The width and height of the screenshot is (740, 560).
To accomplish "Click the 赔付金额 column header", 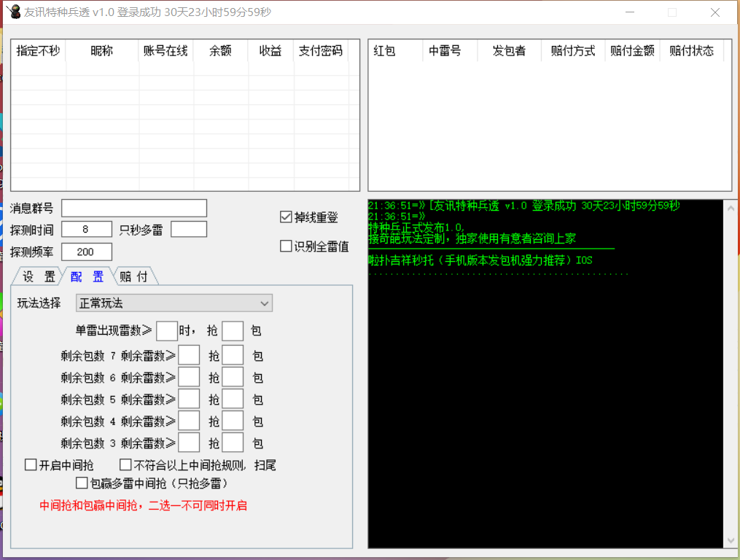I will [632, 50].
